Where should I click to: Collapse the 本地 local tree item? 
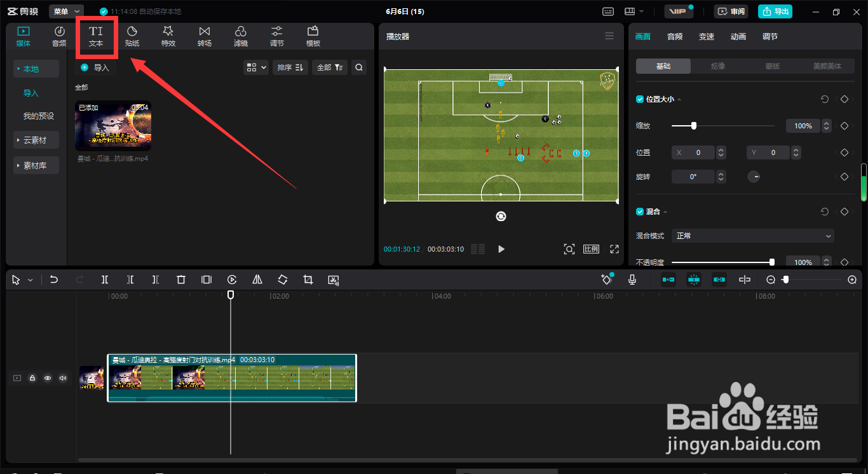(x=36, y=69)
